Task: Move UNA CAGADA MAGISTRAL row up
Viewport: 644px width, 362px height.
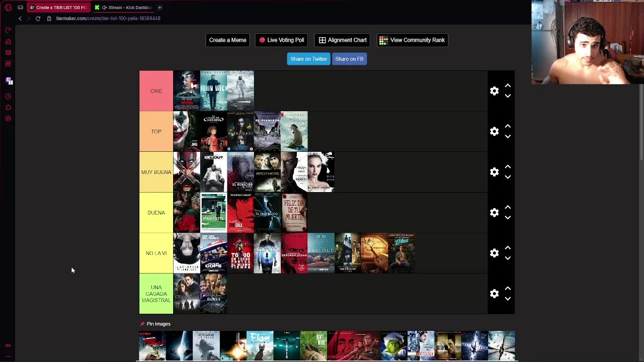Action: coord(508,289)
